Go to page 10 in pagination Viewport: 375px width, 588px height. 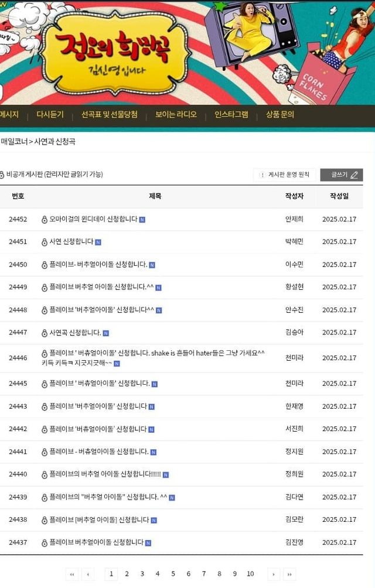(x=250, y=574)
